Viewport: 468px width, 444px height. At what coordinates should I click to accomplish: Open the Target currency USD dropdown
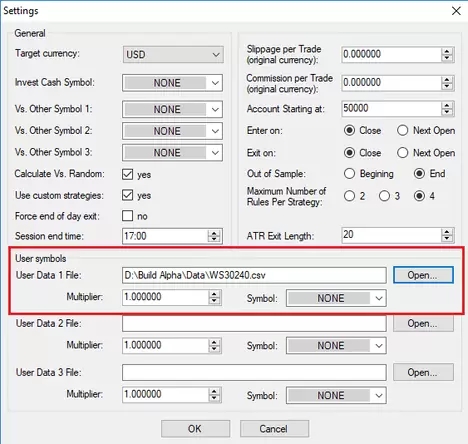173,54
